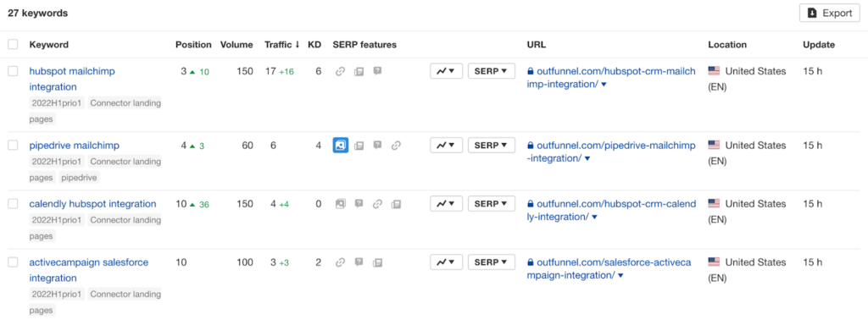Open position history chart dropdown for calendly hubspot
This screenshot has height=320, width=868.
pos(446,204)
